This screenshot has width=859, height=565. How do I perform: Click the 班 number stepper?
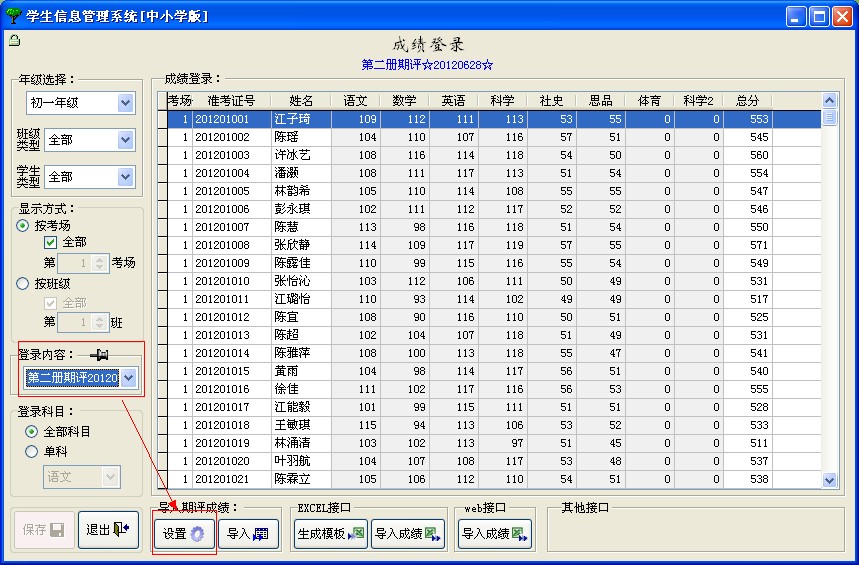99,322
